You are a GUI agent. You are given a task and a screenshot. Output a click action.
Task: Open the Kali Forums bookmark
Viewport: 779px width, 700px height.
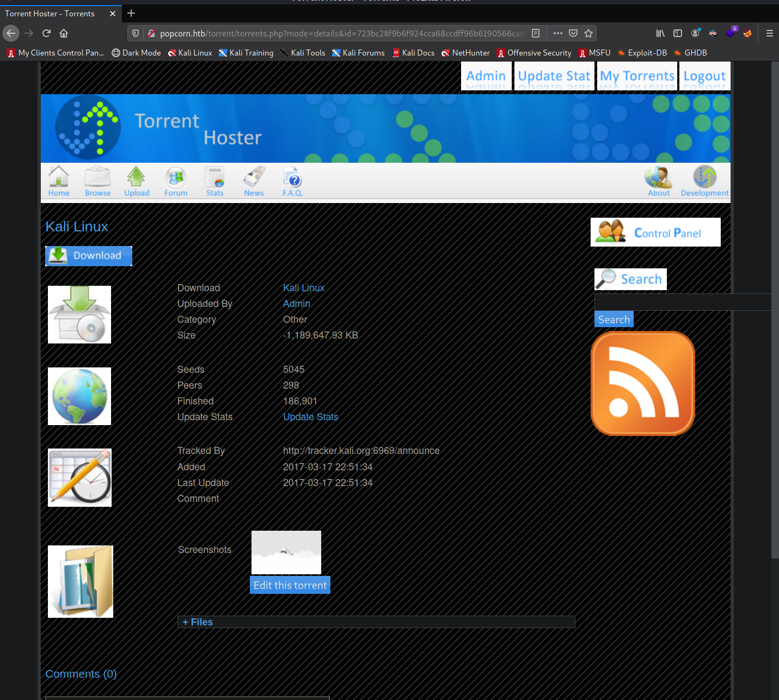[x=358, y=53]
